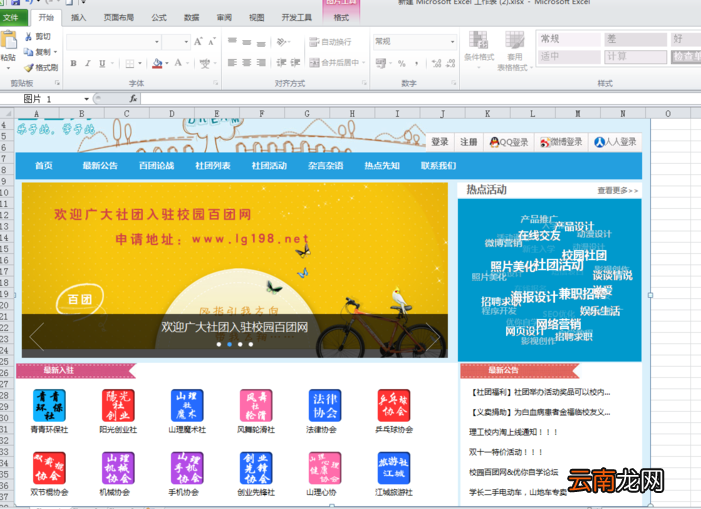Click the Cut scissors icon
This screenshot has width=701, height=509.
[28, 36]
